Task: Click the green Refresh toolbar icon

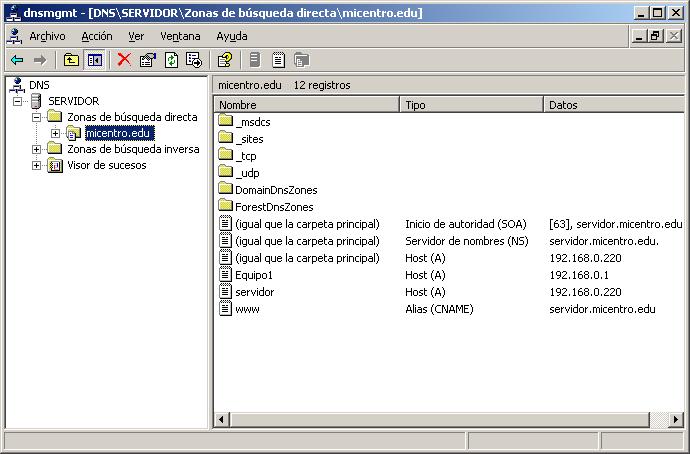Action: [x=171, y=60]
